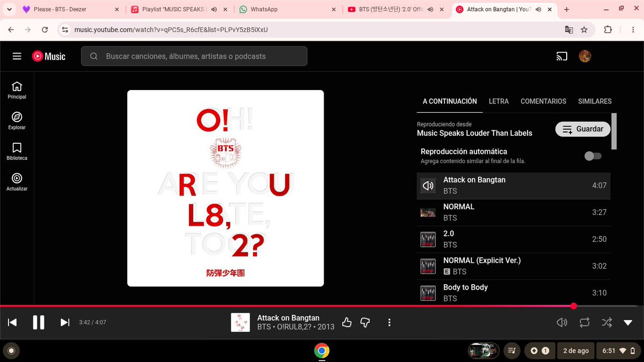
Task: Click the mini album art in player bar
Action: point(240,322)
